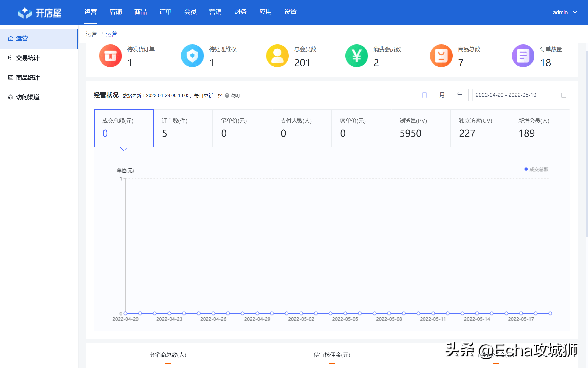The image size is (588, 368).
Task: Select 商品统计 in the left sidebar
Action: [x=39, y=78]
